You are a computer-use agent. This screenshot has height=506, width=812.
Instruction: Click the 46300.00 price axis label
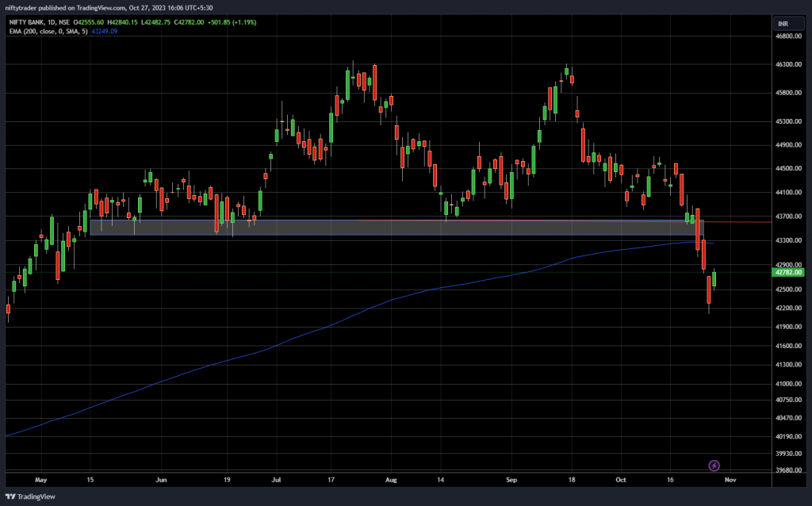coord(788,65)
